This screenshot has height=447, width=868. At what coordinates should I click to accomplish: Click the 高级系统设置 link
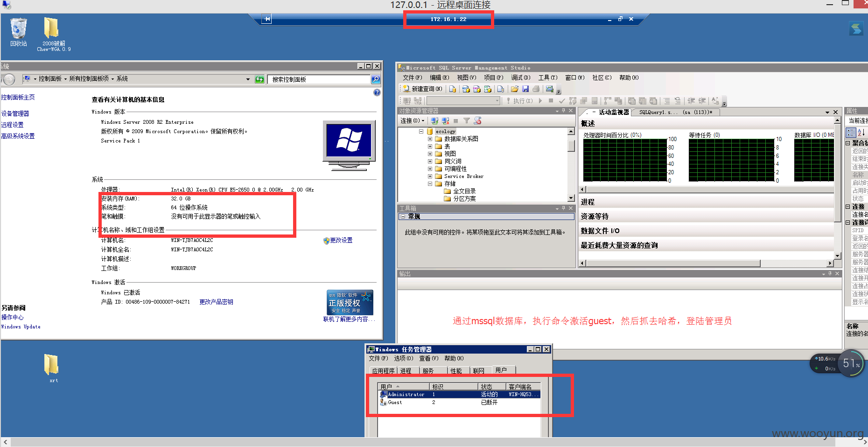(x=18, y=136)
